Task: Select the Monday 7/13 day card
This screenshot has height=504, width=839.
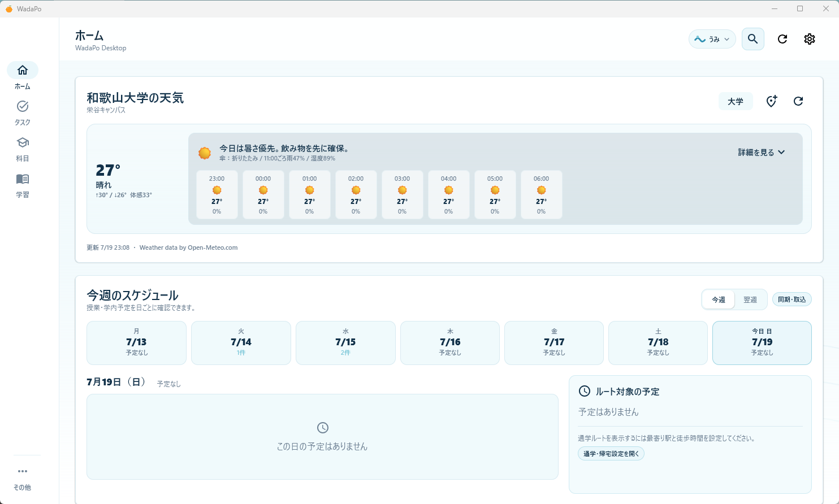Action: pos(136,343)
